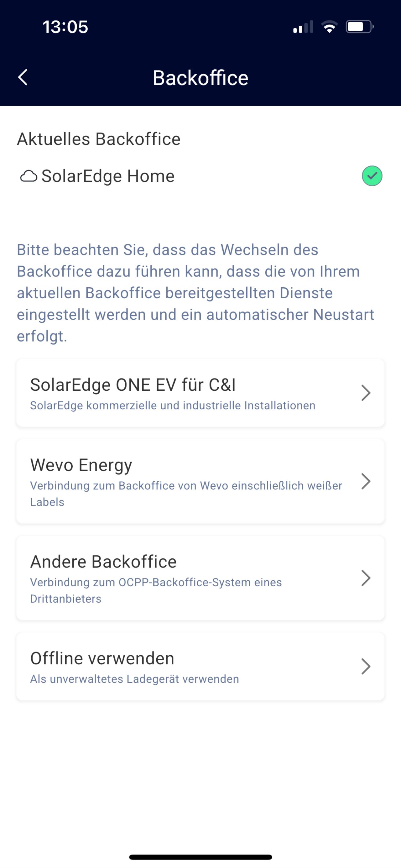
Task: Expand the Andere Backoffice chevron
Action: [366, 578]
